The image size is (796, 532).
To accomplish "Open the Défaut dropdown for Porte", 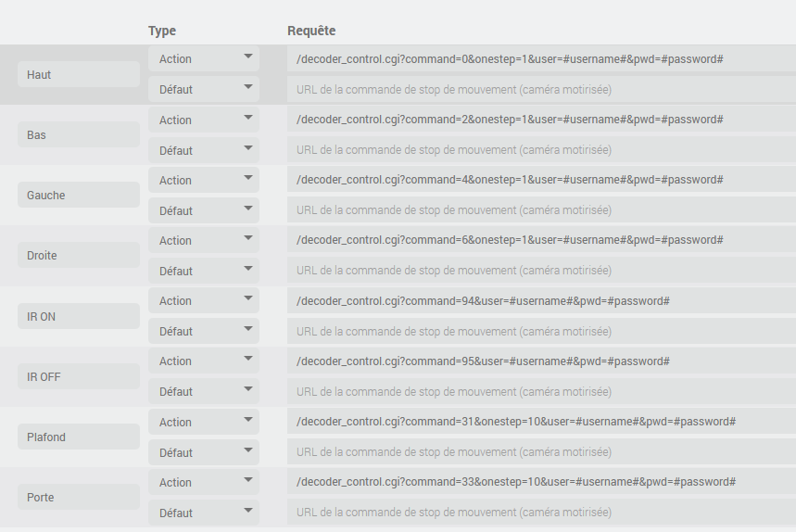I will coord(204,513).
